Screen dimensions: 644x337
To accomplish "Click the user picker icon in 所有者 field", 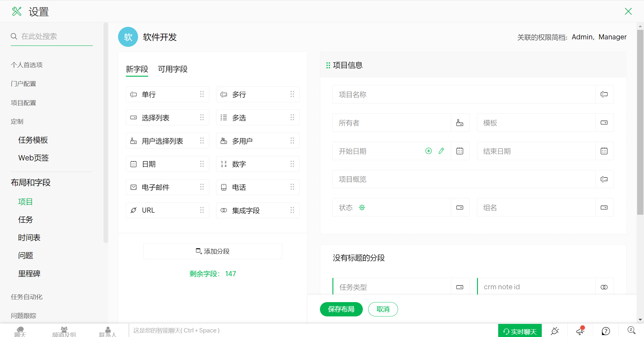I will (460, 123).
